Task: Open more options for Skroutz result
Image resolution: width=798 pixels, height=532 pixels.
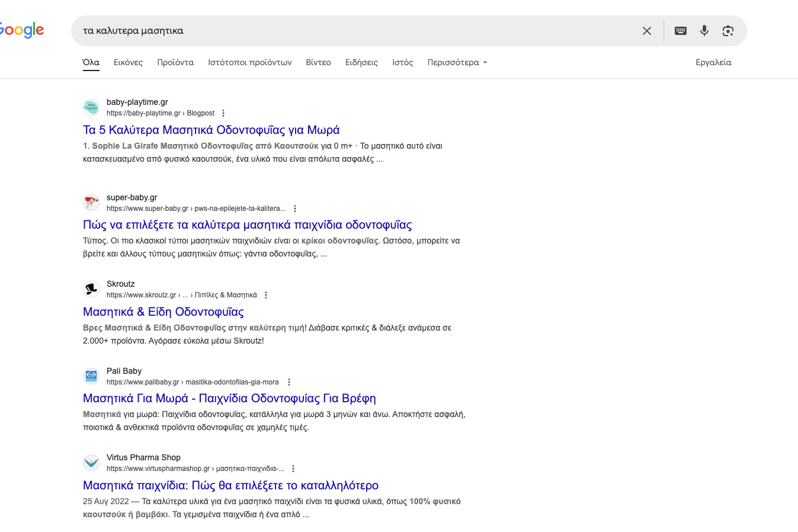Action: click(266, 295)
